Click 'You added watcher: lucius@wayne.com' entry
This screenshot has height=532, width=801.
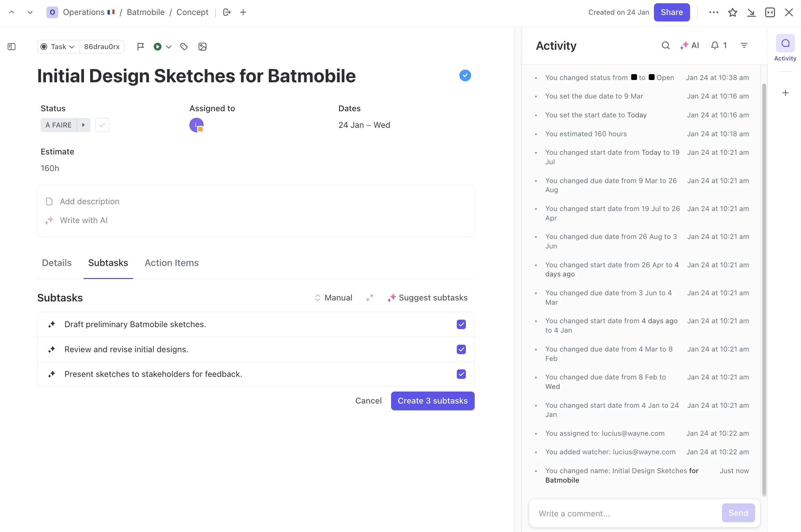[x=610, y=452]
